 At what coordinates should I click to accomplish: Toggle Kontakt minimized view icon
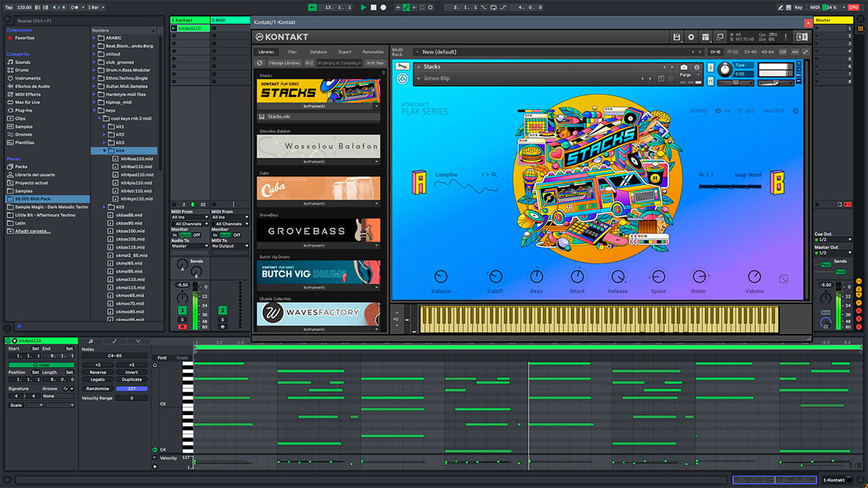(x=720, y=37)
